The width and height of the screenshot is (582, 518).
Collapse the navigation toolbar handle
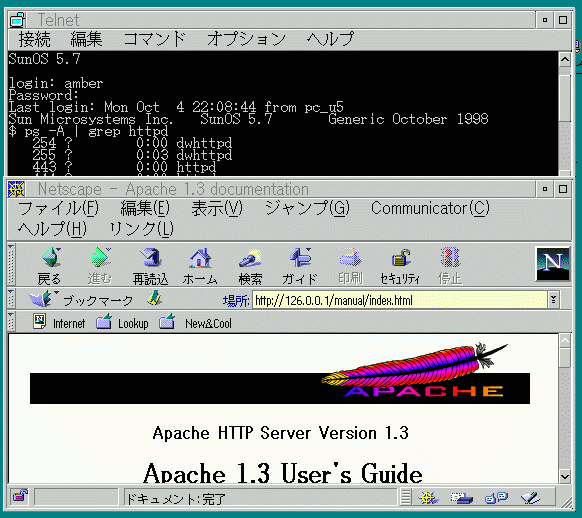(11, 264)
